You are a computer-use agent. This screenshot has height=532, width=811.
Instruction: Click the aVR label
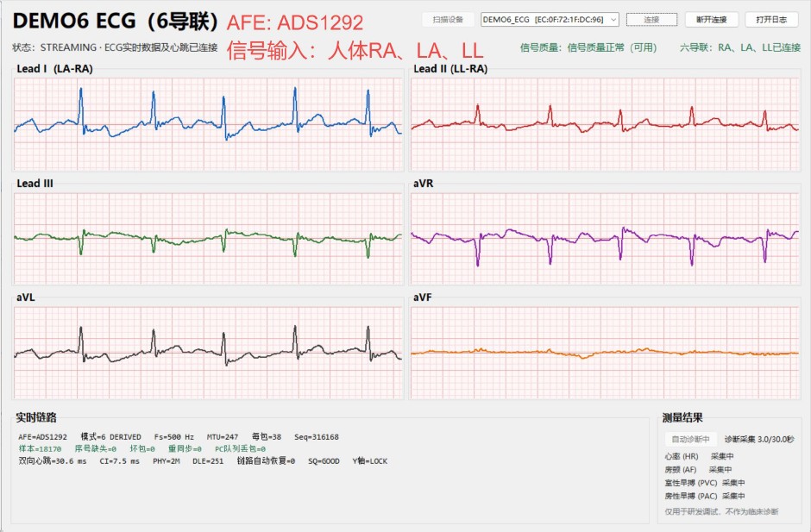coord(423,184)
